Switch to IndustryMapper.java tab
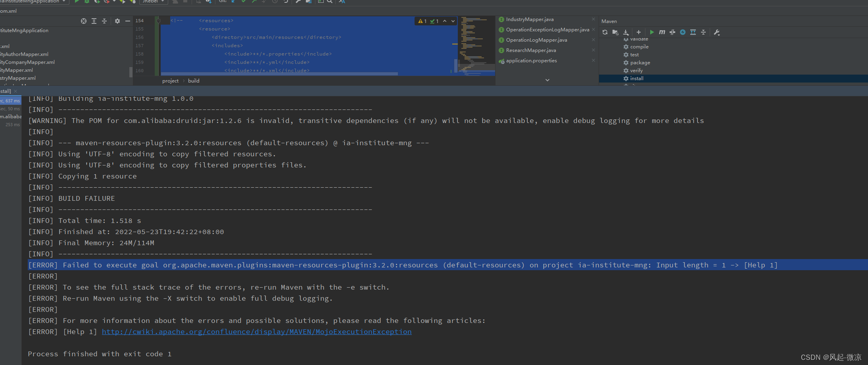Image resolution: width=868 pixels, height=365 pixels. [x=530, y=19]
